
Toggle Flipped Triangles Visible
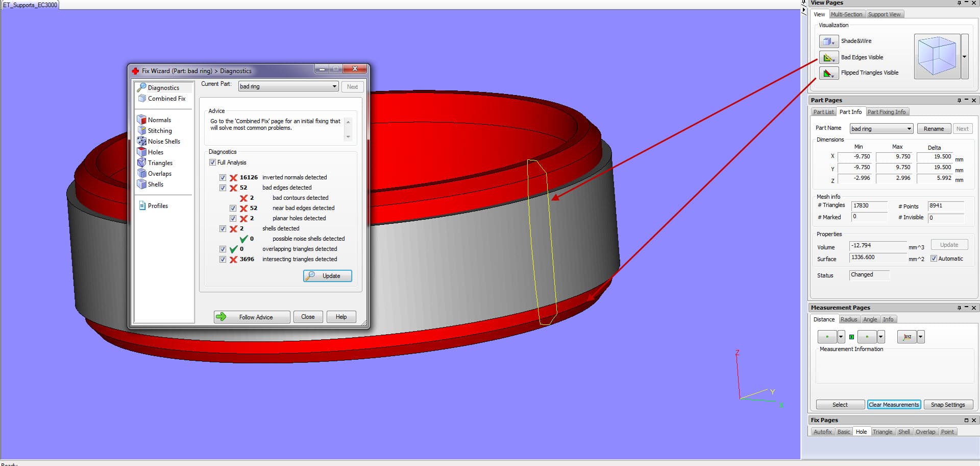click(x=828, y=73)
